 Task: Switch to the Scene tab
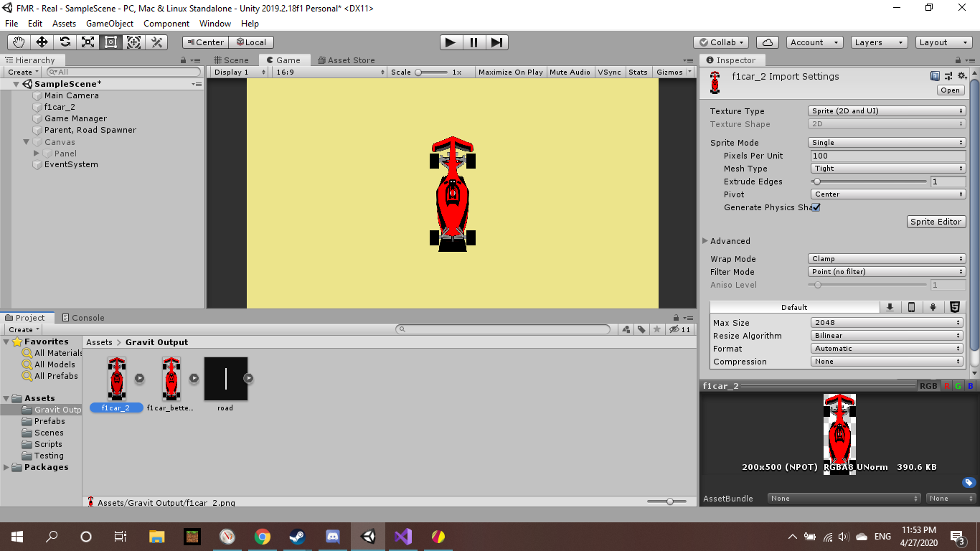pyautogui.click(x=231, y=60)
